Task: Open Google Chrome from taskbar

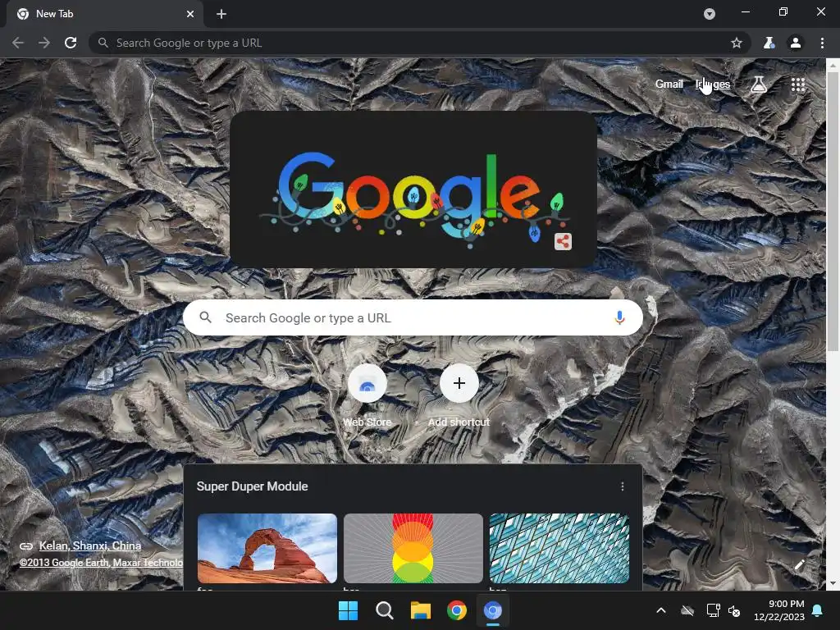Action: 457,610
